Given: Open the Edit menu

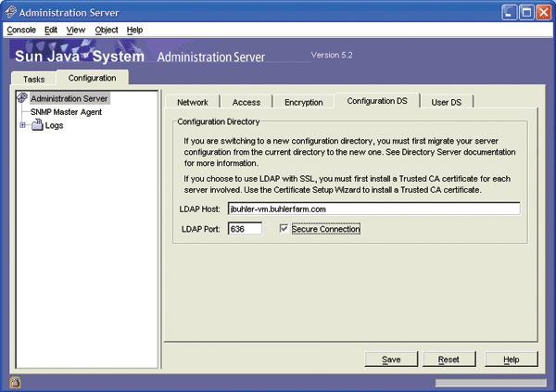Looking at the screenshot, I should coord(51,30).
